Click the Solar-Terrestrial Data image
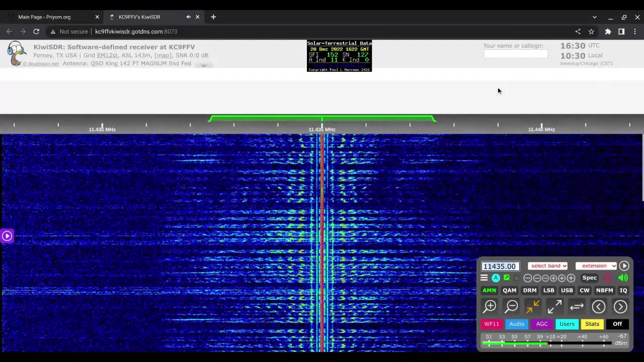Screen dimensions: 644x362 (x=339, y=56)
